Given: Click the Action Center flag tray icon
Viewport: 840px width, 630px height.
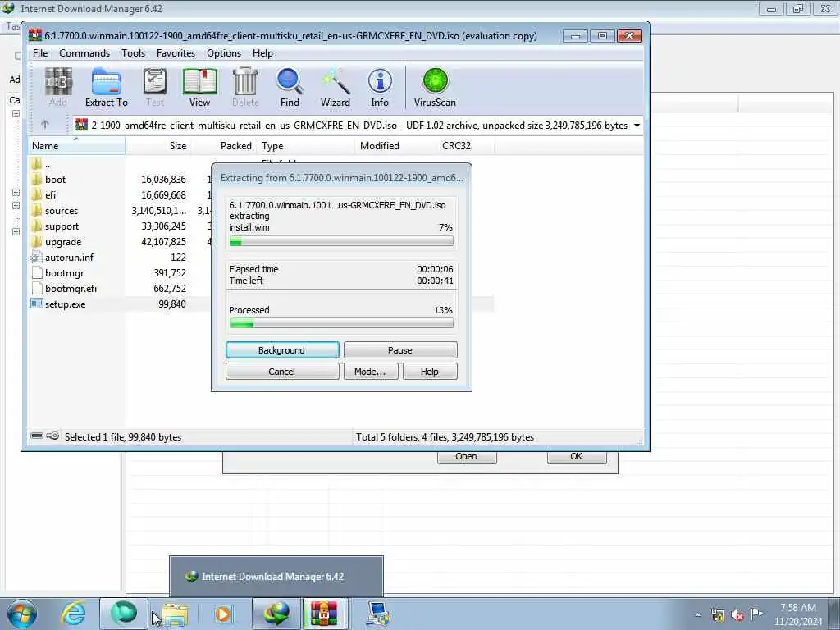Looking at the screenshot, I should point(756,614).
